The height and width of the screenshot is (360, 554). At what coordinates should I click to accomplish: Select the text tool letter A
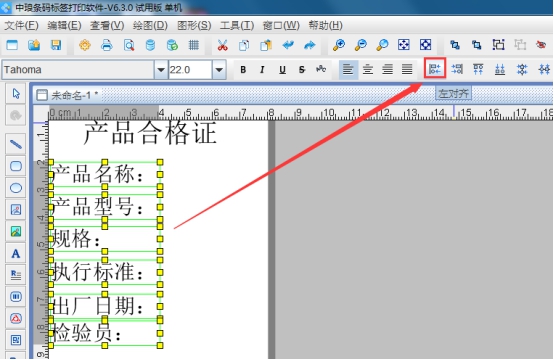tap(16, 253)
